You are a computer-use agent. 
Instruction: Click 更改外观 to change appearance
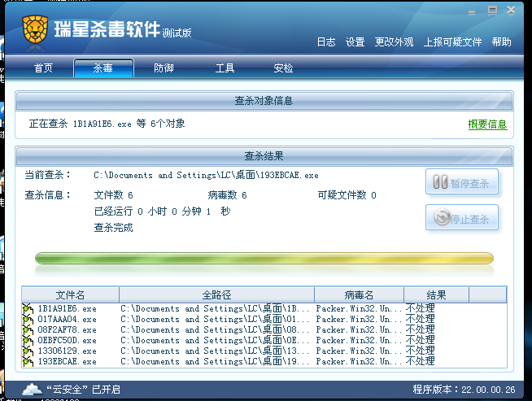394,42
